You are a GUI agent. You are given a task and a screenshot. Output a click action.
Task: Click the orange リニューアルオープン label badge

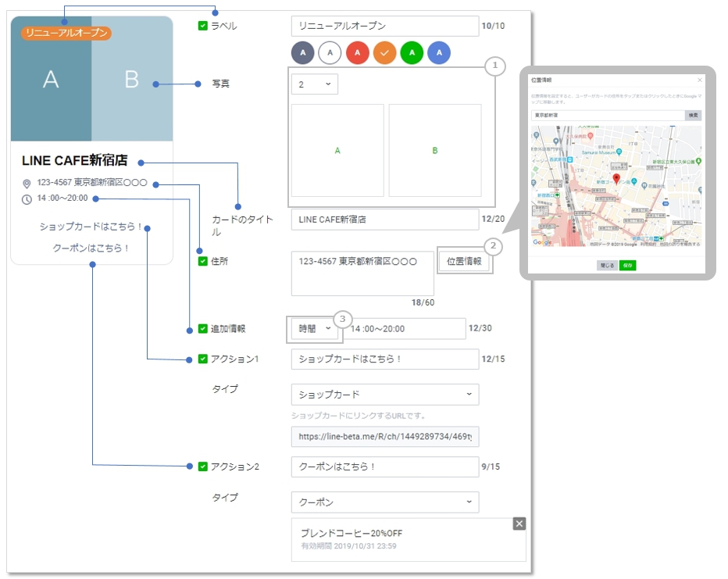pos(66,33)
